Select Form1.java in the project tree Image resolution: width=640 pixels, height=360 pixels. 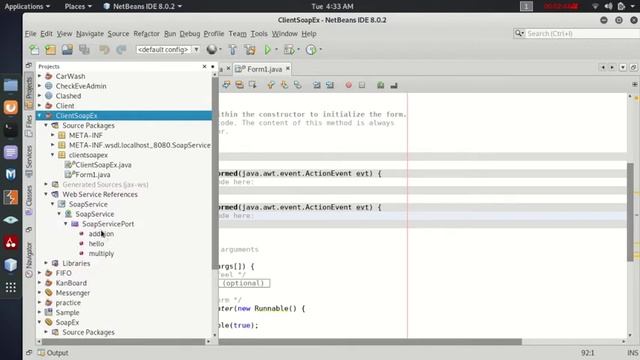[88, 175]
